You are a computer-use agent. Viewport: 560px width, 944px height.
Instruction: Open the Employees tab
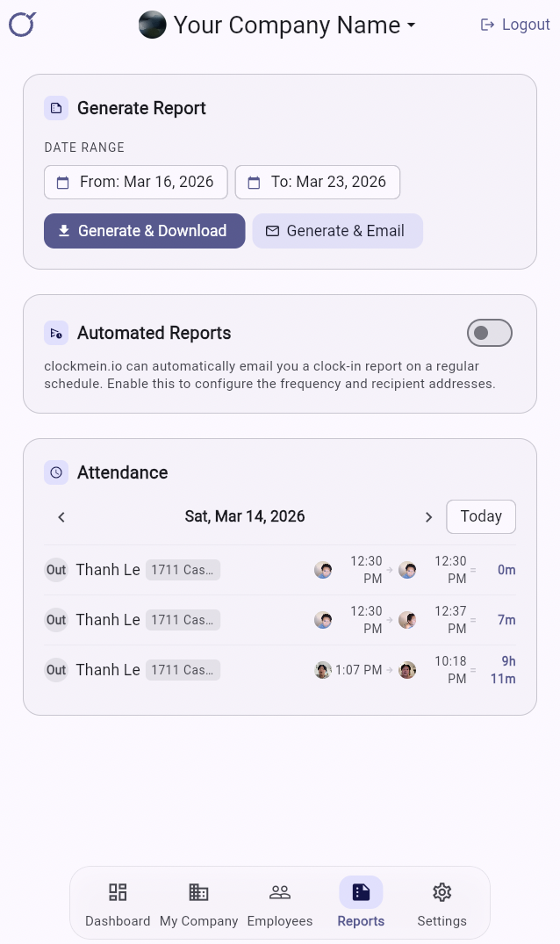coord(280,903)
